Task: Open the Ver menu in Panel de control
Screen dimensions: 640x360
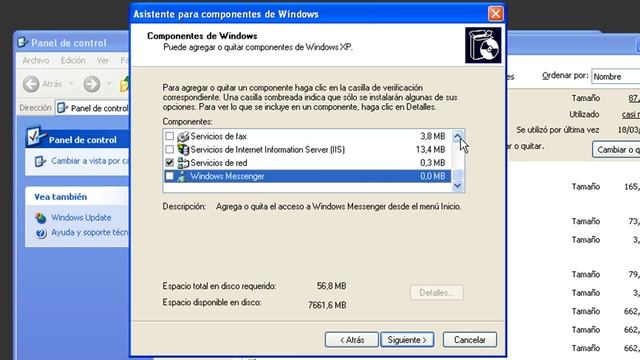Action: 103,60
